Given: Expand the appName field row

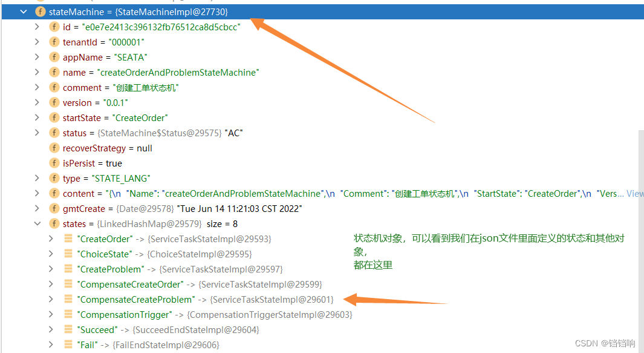Looking at the screenshot, I should [x=37, y=57].
